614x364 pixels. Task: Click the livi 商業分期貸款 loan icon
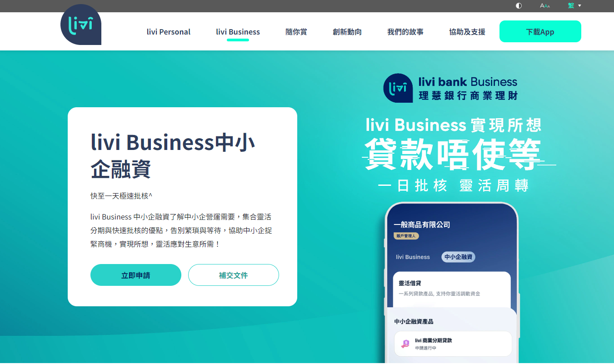coord(405,344)
